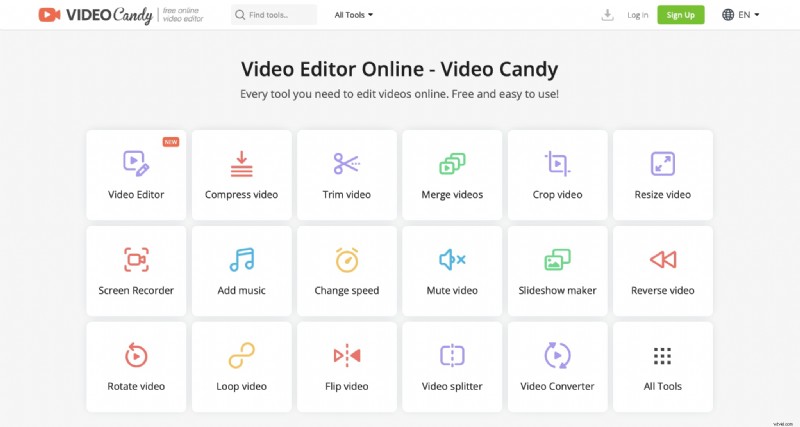Click the Mute video label

[452, 290]
